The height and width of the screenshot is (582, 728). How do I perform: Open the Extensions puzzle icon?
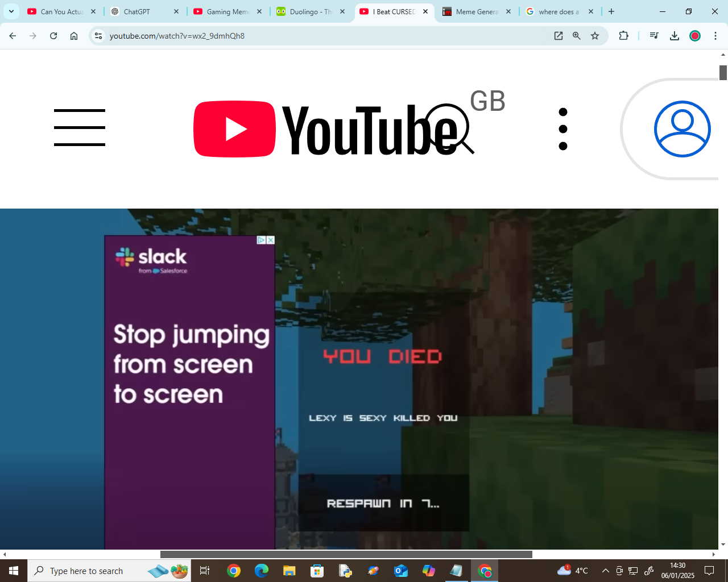624,36
